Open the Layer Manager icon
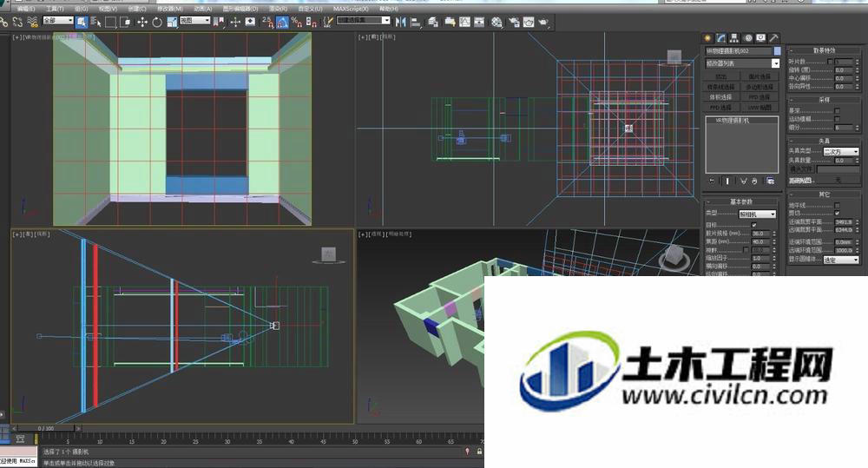The width and height of the screenshot is (868, 468). click(433, 22)
